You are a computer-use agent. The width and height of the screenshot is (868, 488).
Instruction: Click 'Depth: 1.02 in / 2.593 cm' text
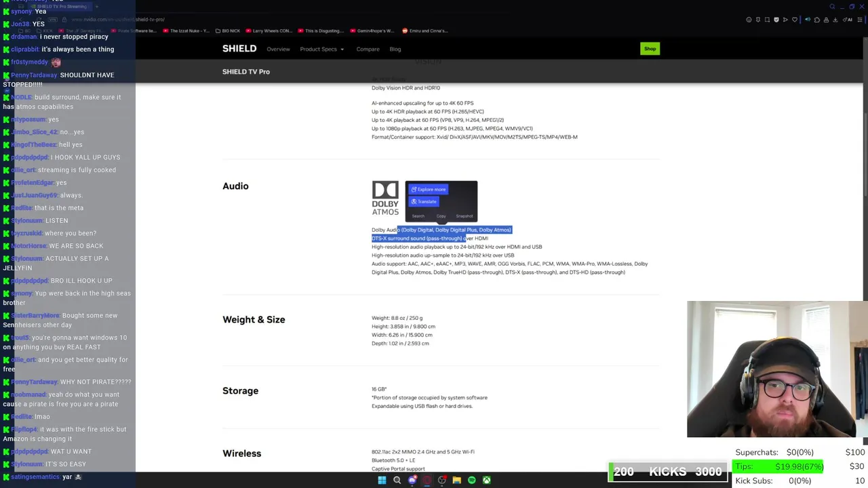[x=400, y=344]
